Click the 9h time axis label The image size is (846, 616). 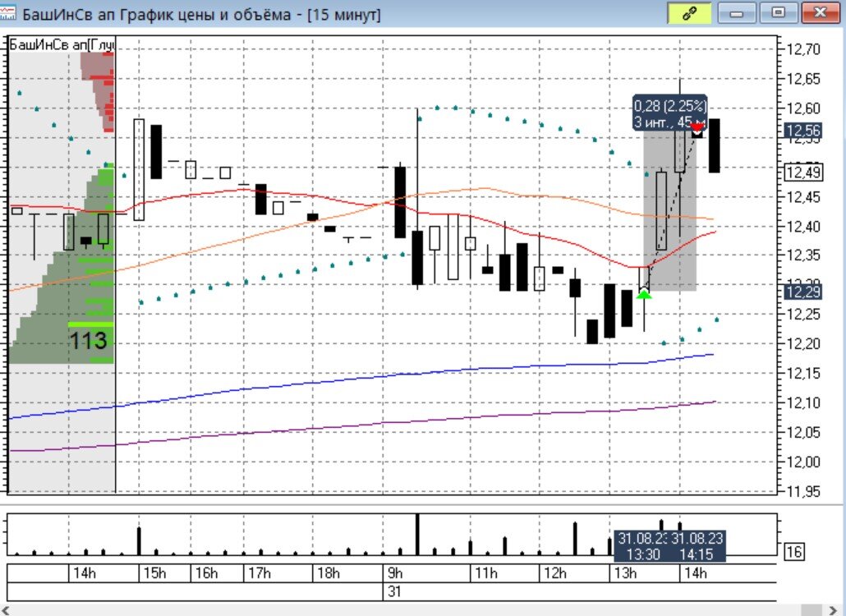click(x=395, y=572)
